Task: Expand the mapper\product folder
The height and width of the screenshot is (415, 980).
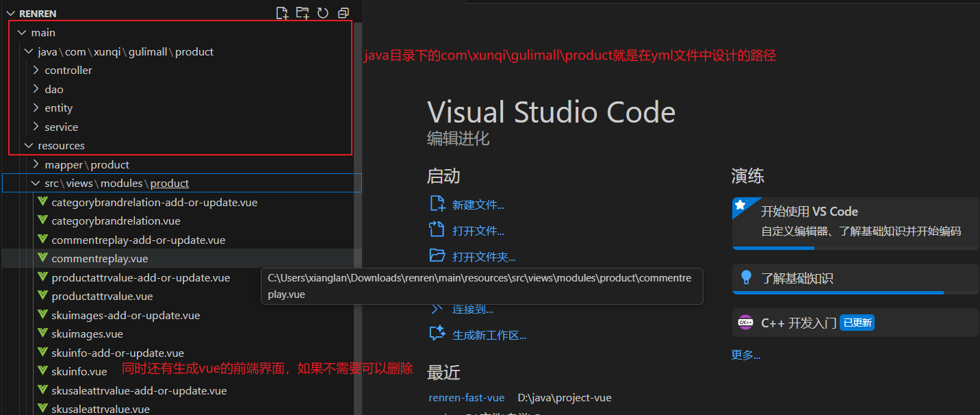Action: click(36, 164)
